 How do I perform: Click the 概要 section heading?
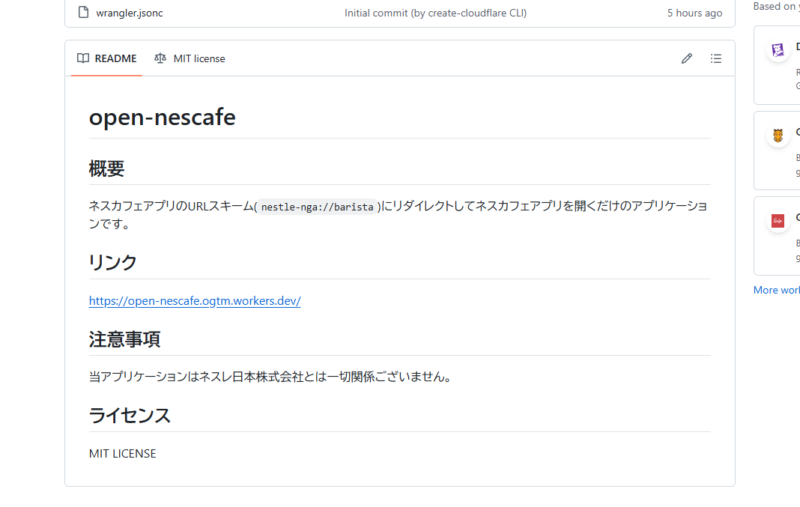[x=107, y=169]
